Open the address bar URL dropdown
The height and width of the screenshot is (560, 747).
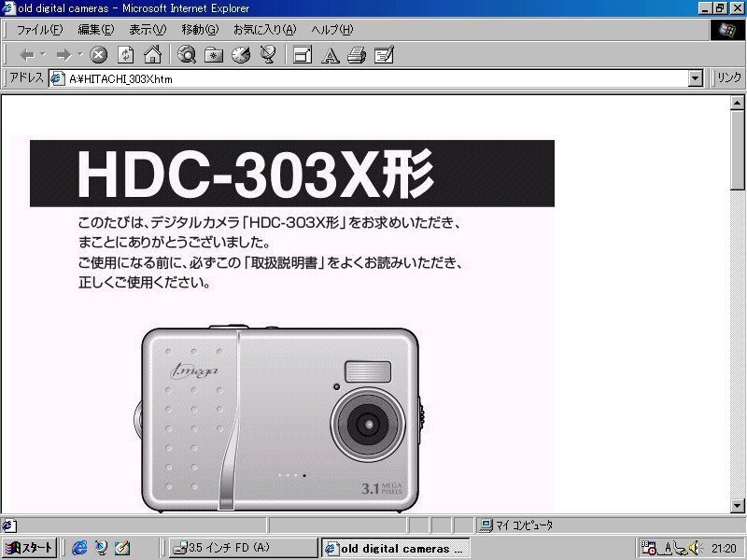[x=693, y=78]
